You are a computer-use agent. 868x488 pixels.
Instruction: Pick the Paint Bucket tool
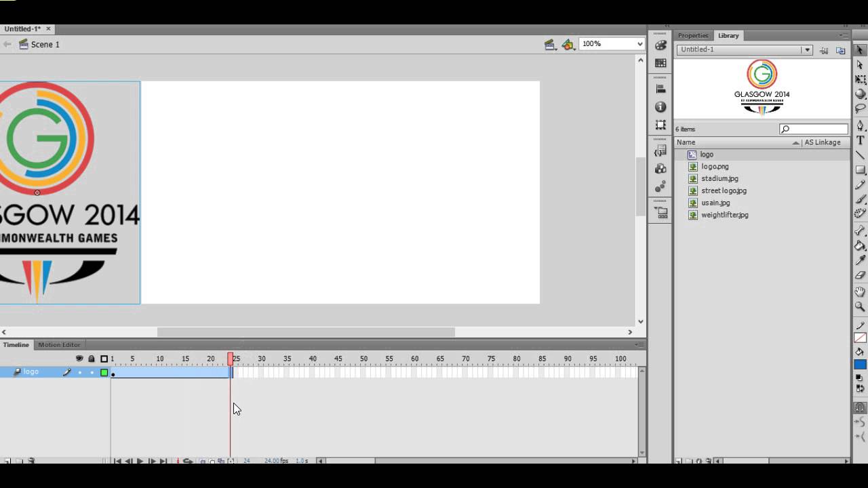click(x=860, y=245)
